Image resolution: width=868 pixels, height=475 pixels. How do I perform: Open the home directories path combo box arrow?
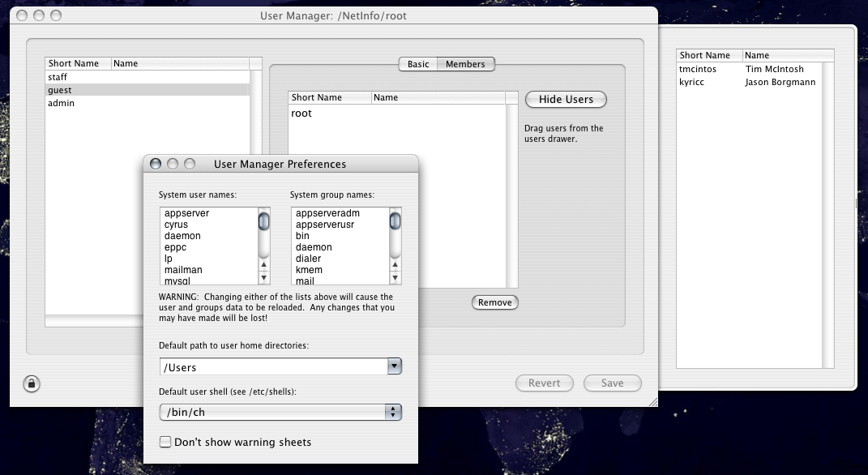pos(394,366)
